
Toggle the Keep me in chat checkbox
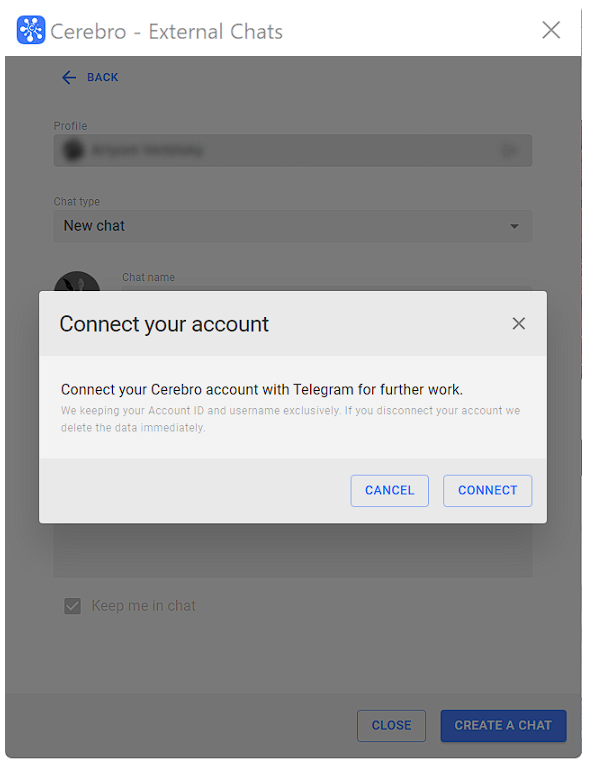click(x=72, y=606)
